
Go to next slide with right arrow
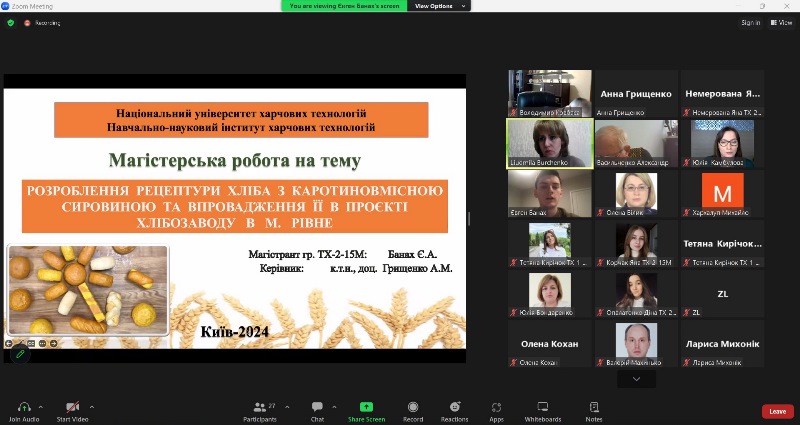[54, 343]
